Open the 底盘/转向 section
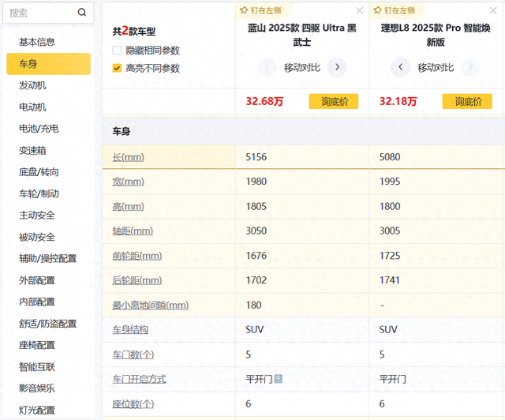505x420 pixels. (x=39, y=172)
